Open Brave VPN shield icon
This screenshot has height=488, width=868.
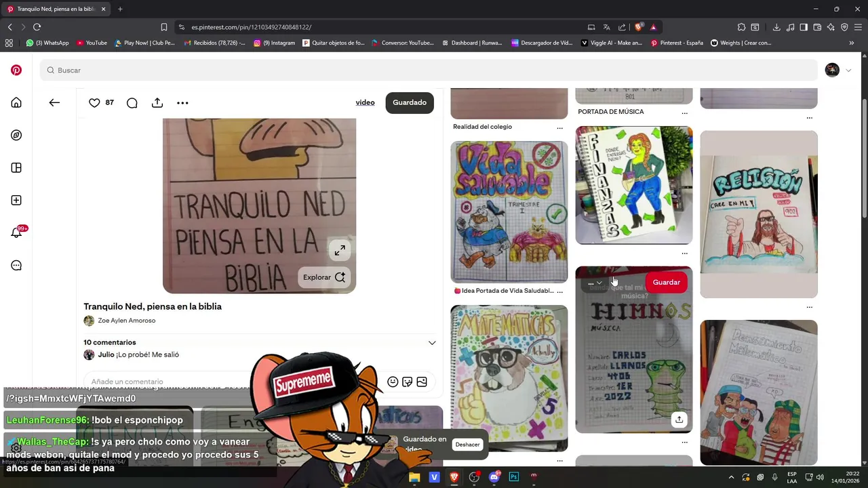[844, 27]
